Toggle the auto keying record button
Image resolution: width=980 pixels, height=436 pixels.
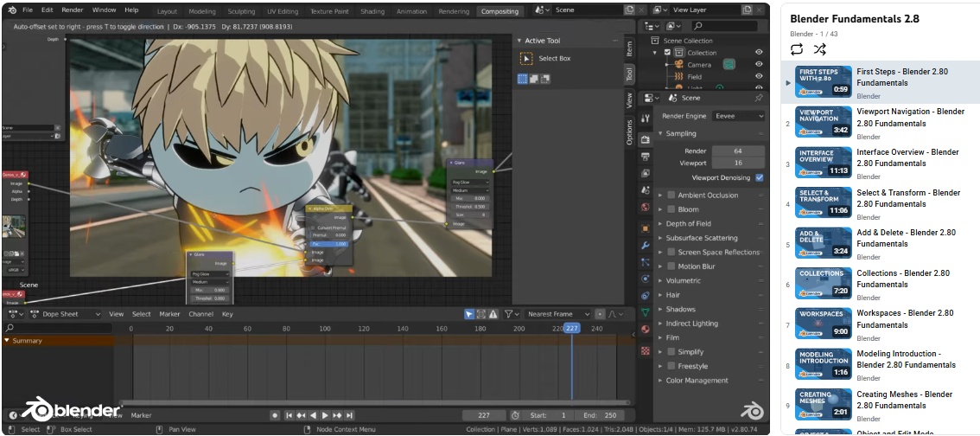(x=274, y=415)
